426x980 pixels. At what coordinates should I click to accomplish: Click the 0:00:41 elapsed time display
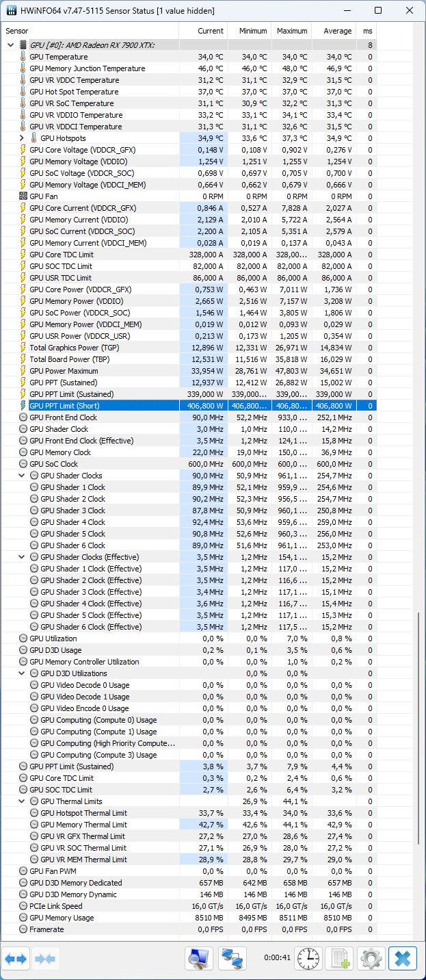point(276,957)
